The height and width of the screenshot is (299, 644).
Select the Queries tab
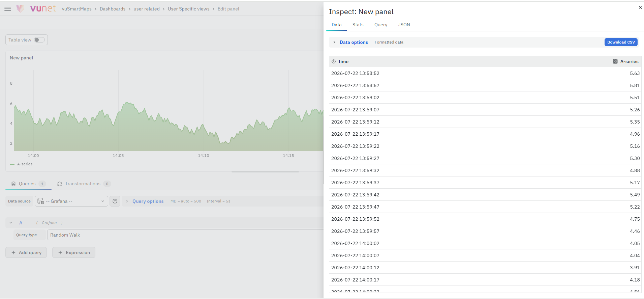(28, 184)
